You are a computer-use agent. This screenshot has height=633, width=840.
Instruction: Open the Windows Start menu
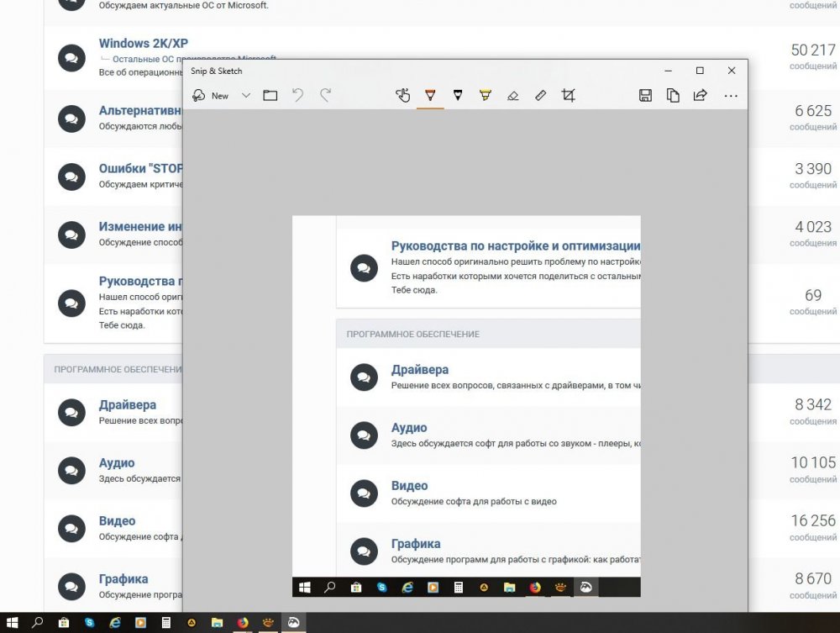[13, 623]
